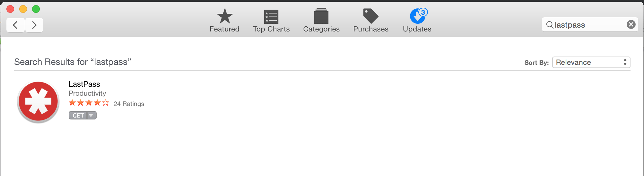Expand the Sort By Relevance dropdown

pyautogui.click(x=591, y=62)
